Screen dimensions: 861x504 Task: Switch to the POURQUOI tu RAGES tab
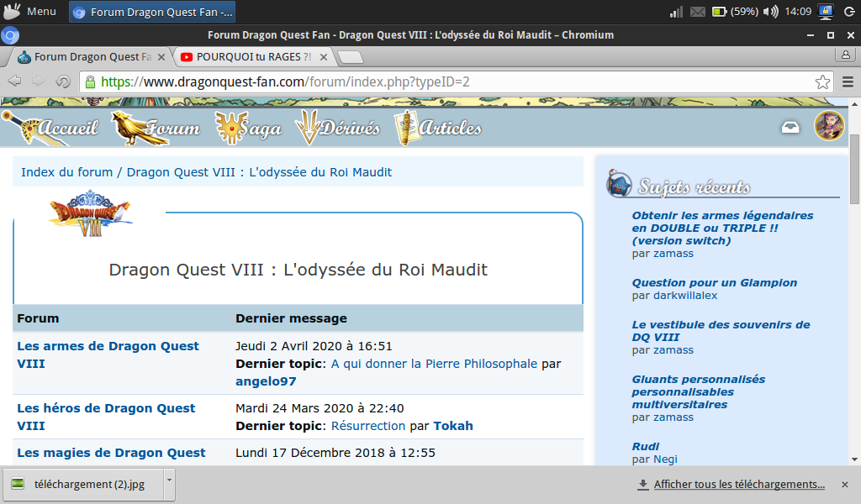click(x=253, y=56)
